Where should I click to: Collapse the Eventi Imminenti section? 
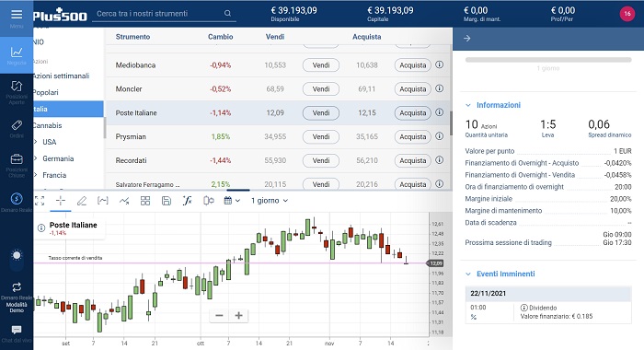pos(467,274)
